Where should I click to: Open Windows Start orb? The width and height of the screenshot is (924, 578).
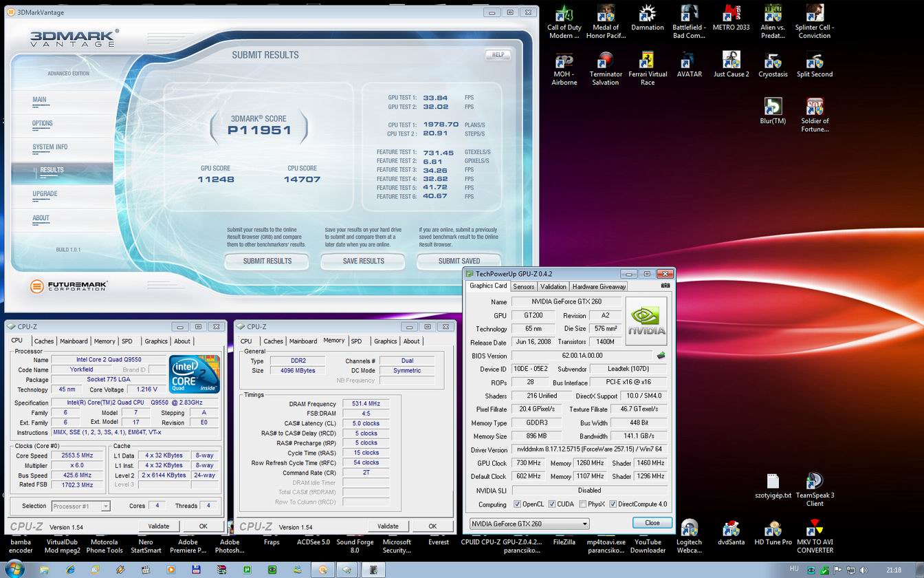tap(14, 569)
